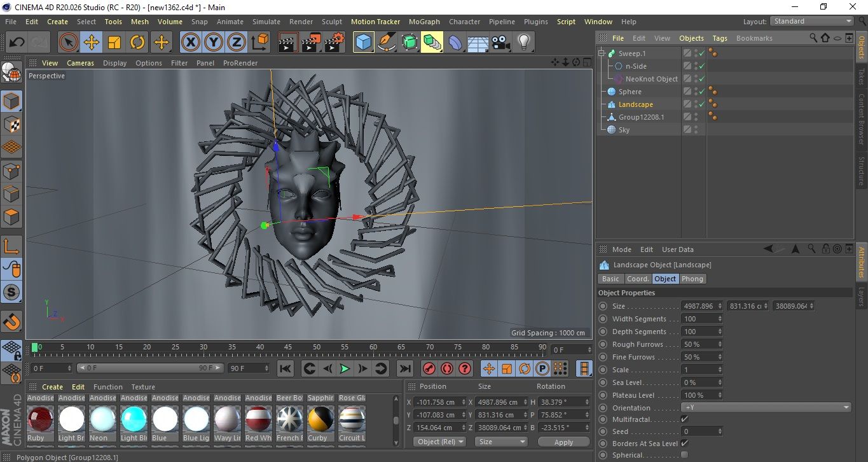Toggle n-Side object enable checkmark

(x=702, y=66)
